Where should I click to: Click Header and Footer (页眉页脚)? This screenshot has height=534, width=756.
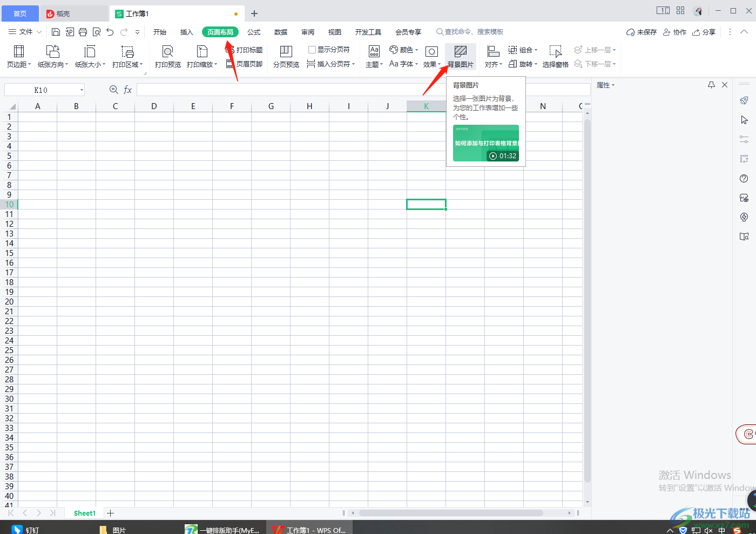click(x=244, y=64)
